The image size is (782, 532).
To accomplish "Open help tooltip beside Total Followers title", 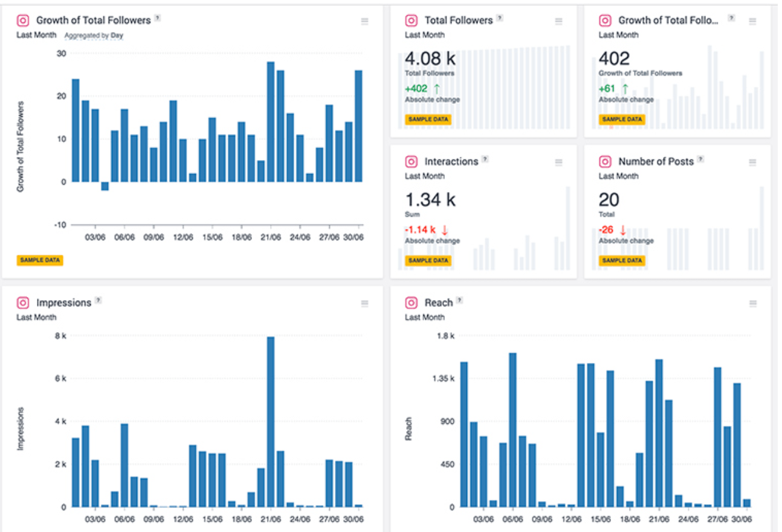I will tap(500, 17).
